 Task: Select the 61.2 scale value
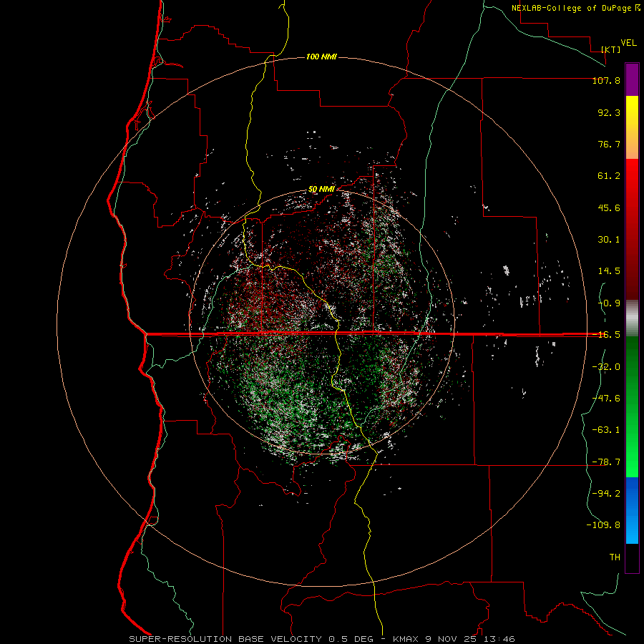pyautogui.click(x=609, y=176)
